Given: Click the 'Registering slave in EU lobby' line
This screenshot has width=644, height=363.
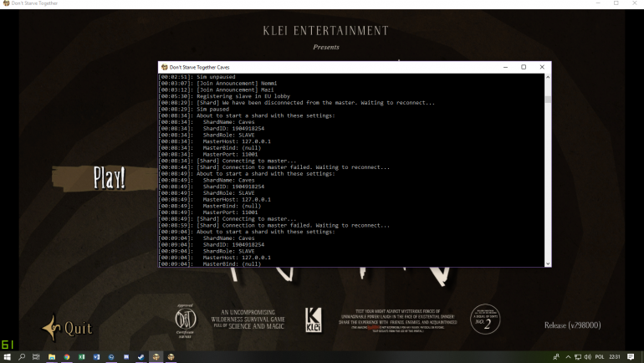Looking at the screenshot, I should (x=225, y=96).
